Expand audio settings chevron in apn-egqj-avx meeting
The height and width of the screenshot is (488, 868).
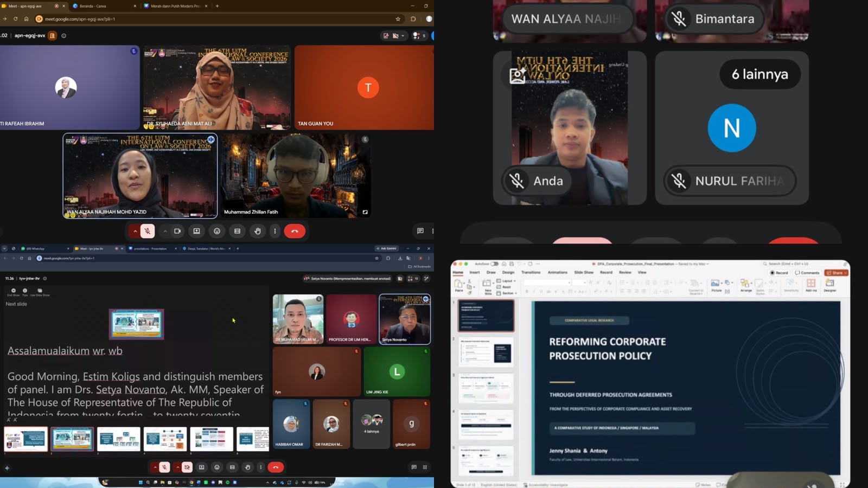click(x=135, y=231)
